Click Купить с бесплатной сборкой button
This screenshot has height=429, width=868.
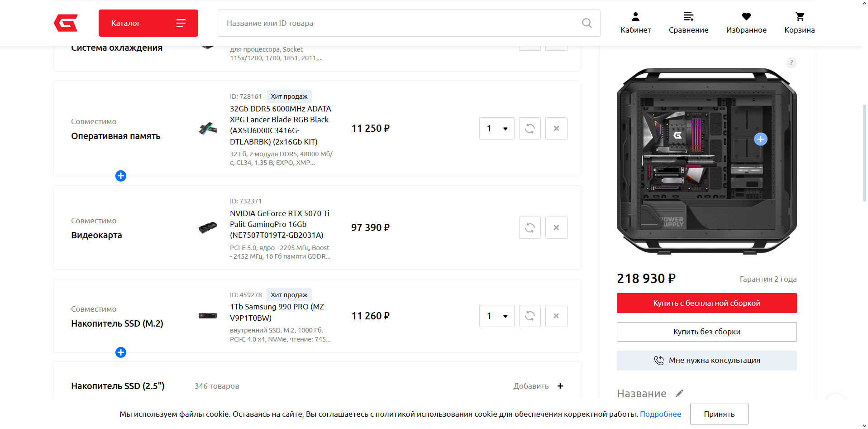pyautogui.click(x=706, y=303)
